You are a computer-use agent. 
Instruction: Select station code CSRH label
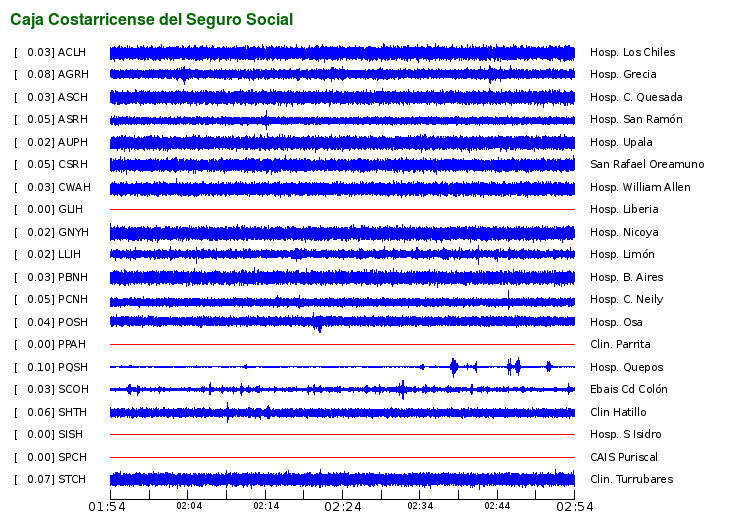pyautogui.click(x=73, y=164)
